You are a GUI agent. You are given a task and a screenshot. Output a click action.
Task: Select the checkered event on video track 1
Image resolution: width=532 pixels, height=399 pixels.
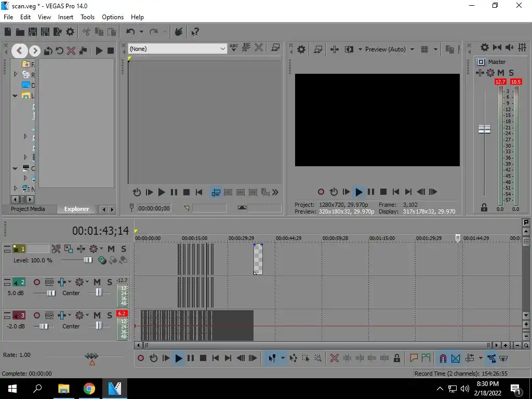pos(258,259)
